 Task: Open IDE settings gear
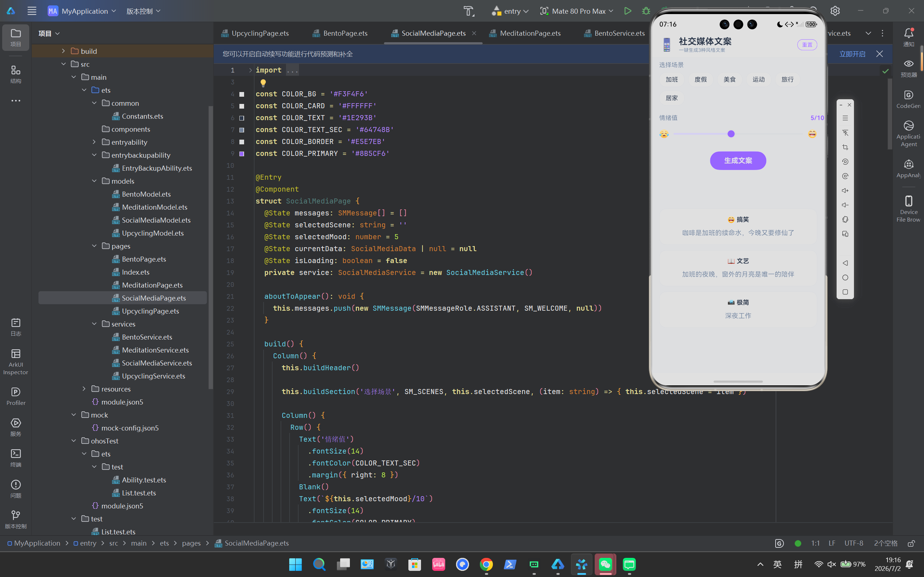click(835, 11)
